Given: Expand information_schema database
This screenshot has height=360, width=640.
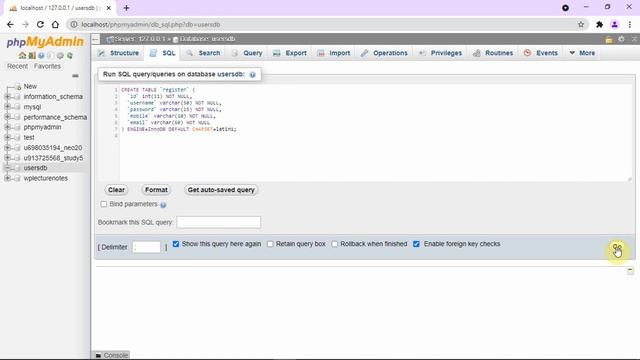Looking at the screenshot, I should point(7,97).
